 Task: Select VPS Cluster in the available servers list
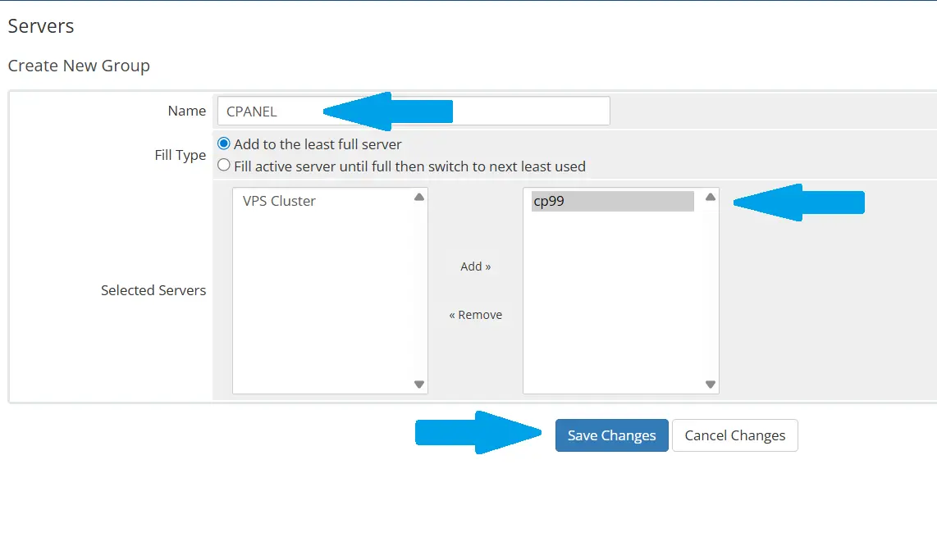(x=279, y=201)
